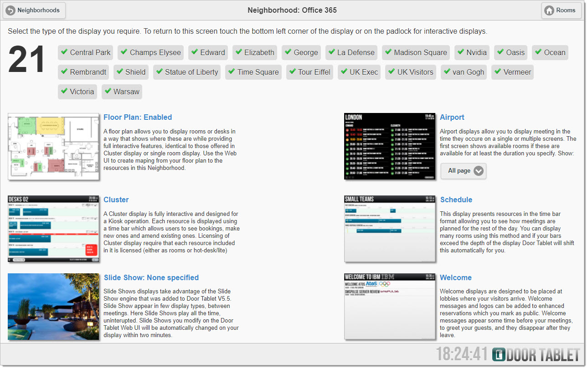Toggle the Time Square room
This screenshot has width=588, height=369.
[253, 72]
